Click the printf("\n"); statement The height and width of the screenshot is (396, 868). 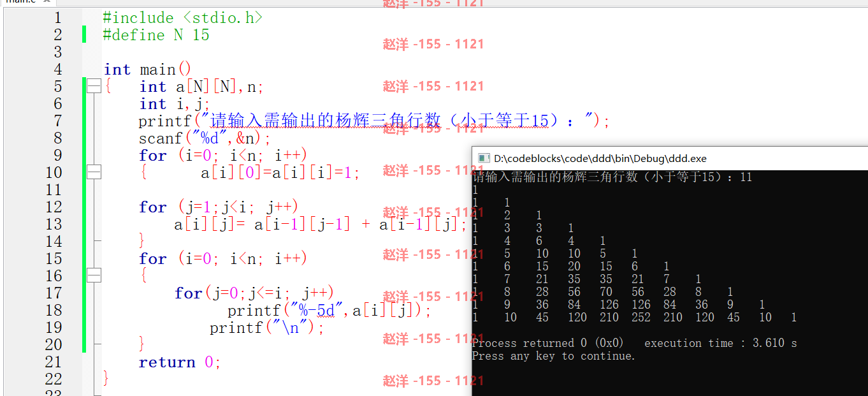[268, 328]
